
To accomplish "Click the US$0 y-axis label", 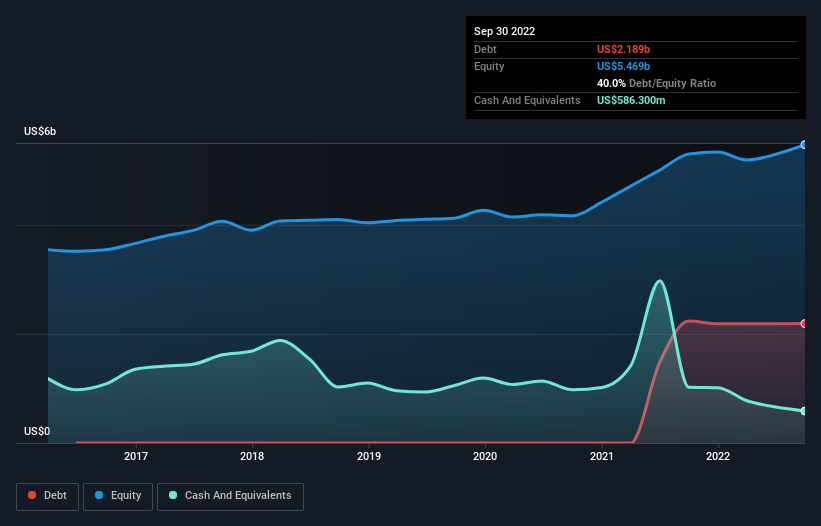I will click(37, 431).
